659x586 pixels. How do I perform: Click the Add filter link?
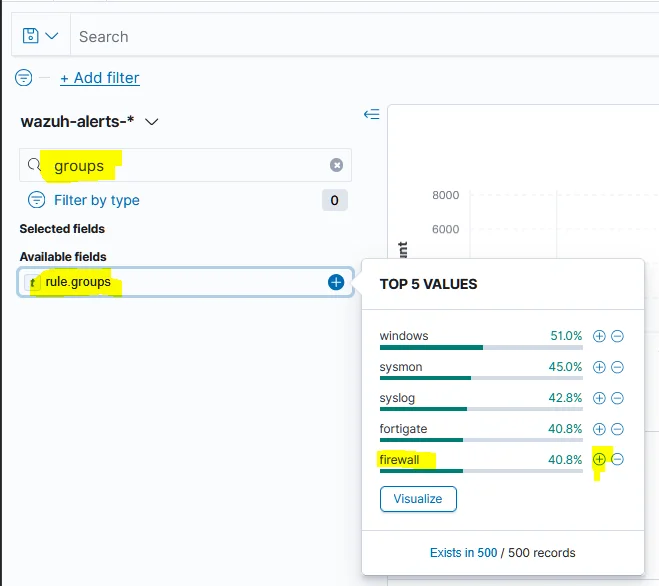pyautogui.click(x=100, y=78)
